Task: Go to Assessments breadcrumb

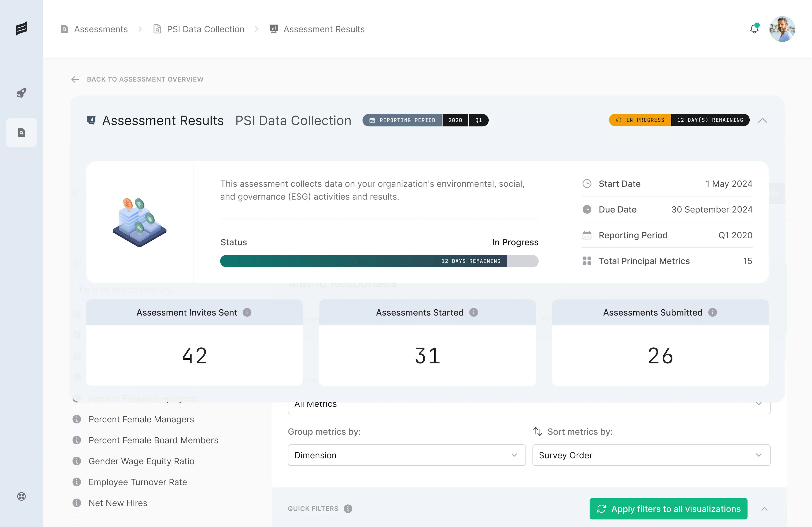Action: pos(101,29)
